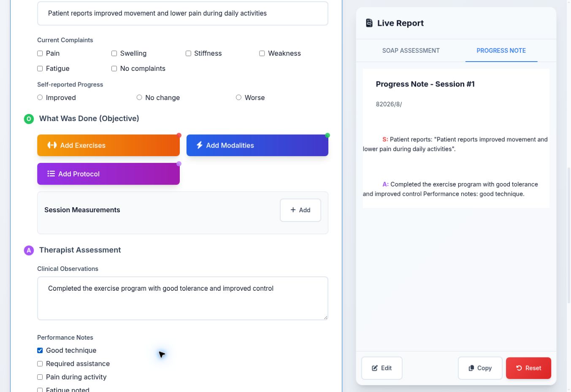Viewport: 571px width, 392px height.
Task: Click the page vertical scrollbar
Action: click(x=569, y=235)
